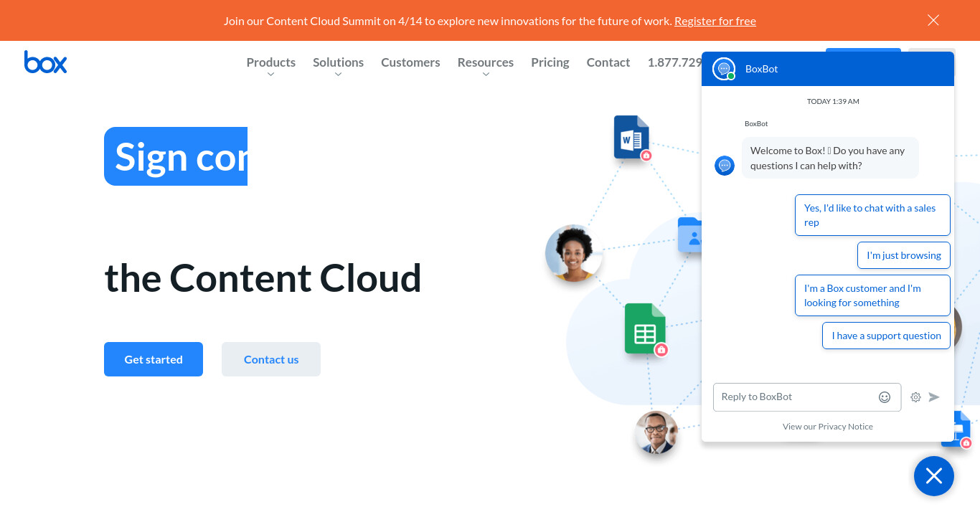980x522 pixels.
Task: Click the BoxBot avatar in chat header
Action: (724, 69)
